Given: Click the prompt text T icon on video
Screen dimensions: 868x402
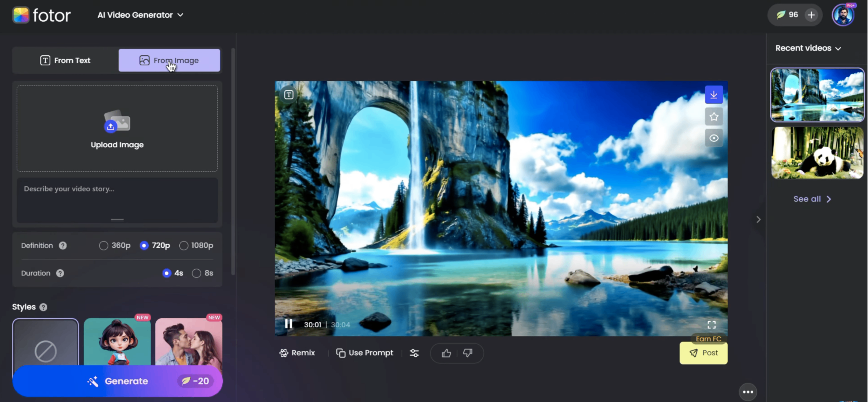Looking at the screenshot, I should point(288,95).
